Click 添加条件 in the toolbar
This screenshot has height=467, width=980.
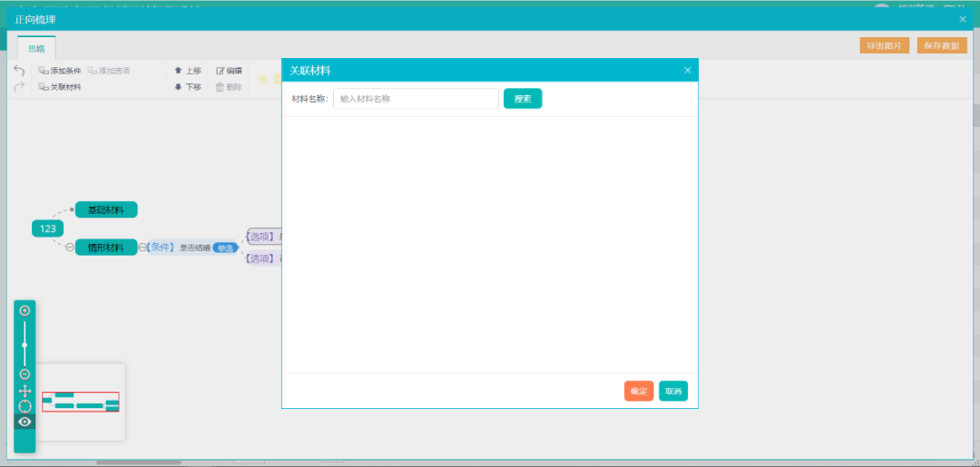[60, 71]
